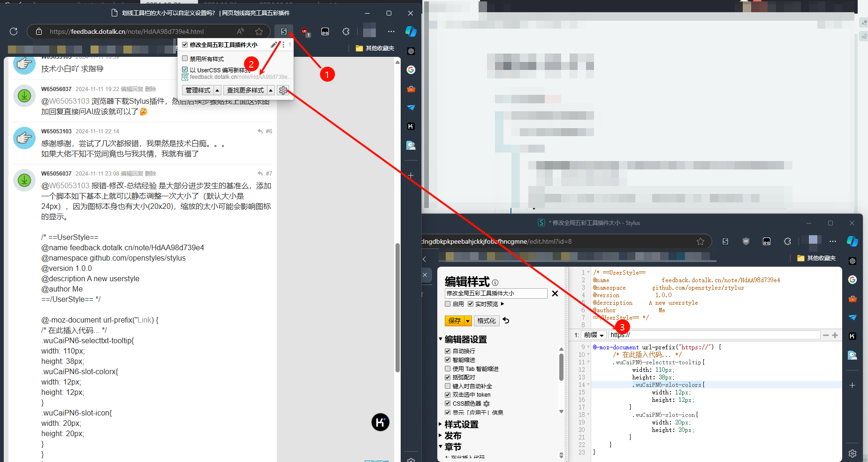
Task: Open the extensions puzzle icon in left browser
Action: [x=346, y=31]
